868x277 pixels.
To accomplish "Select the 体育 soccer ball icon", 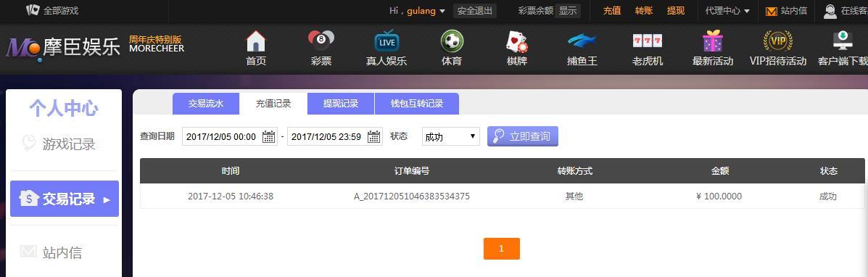I will click(452, 41).
